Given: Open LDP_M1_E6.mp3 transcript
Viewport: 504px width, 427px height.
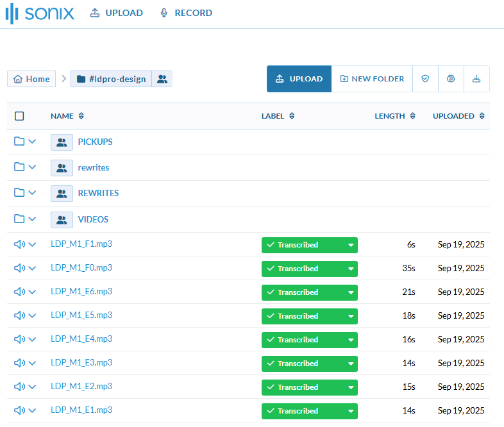Looking at the screenshot, I should point(81,292).
